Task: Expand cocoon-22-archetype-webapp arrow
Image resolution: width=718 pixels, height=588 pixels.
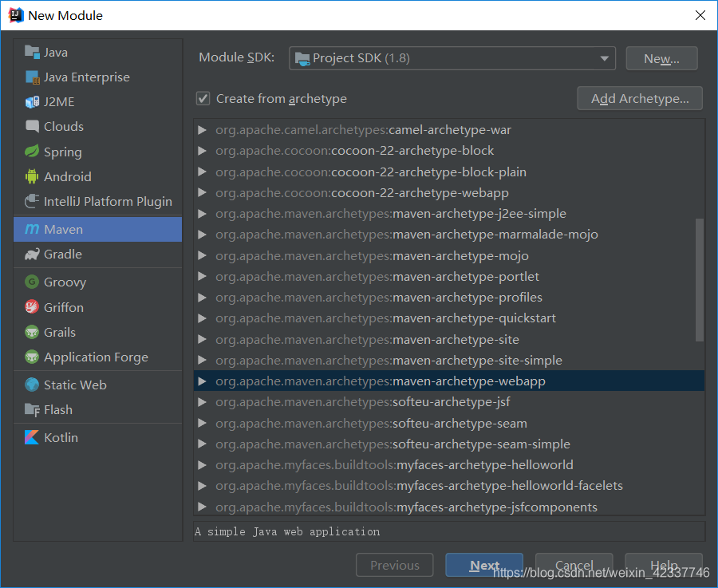Action: (x=202, y=193)
